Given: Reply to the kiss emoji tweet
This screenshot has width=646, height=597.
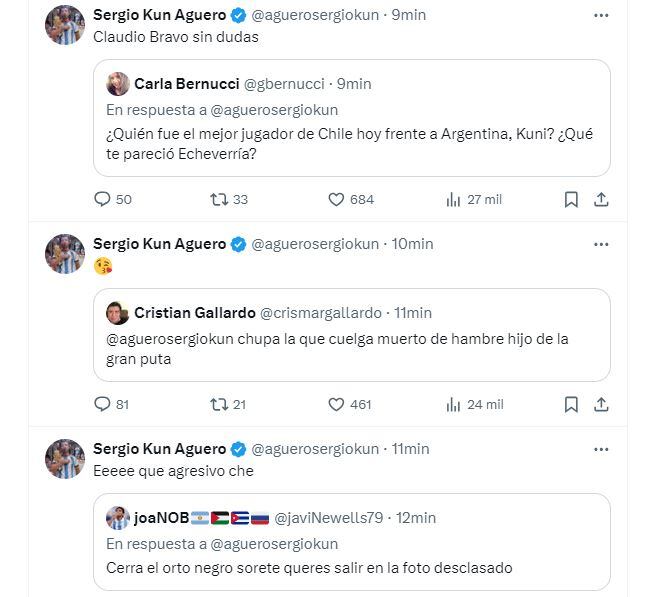Looking at the screenshot, I should tap(102, 404).
